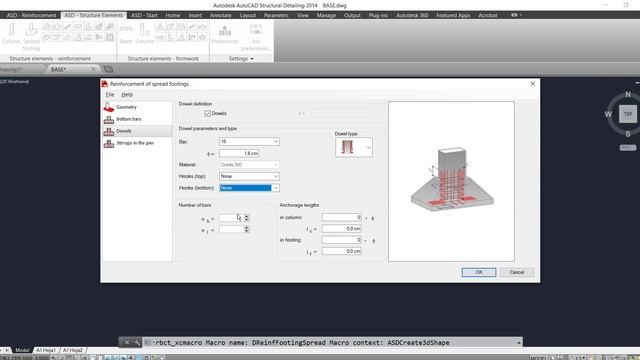Click the TOP face of the ViewCube

coord(628,114)
